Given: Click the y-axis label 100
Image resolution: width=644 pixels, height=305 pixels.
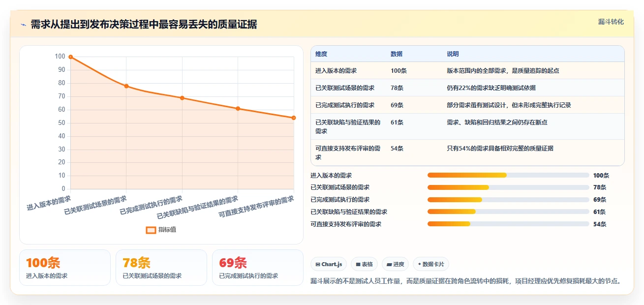Looking at the screenshot, I should pos(60,57).
